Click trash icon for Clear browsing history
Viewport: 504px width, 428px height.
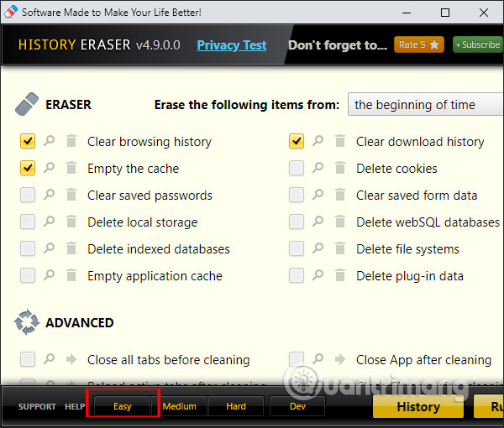pyautogui.click(x=71, y=141)
